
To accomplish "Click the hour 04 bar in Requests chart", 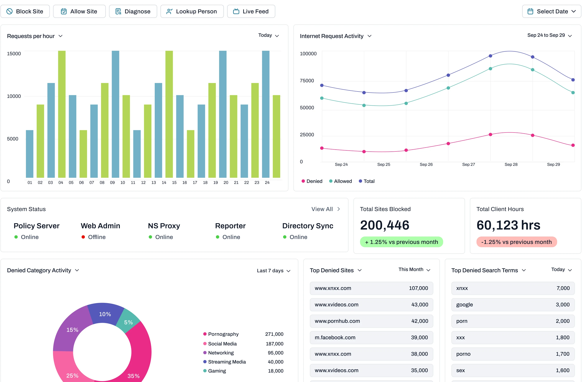I will tap(62, 114).
